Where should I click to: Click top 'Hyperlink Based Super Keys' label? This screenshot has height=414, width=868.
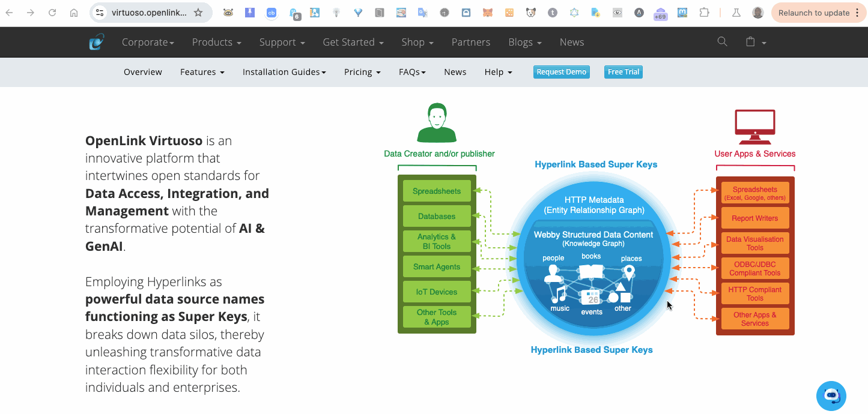[596, 164]
